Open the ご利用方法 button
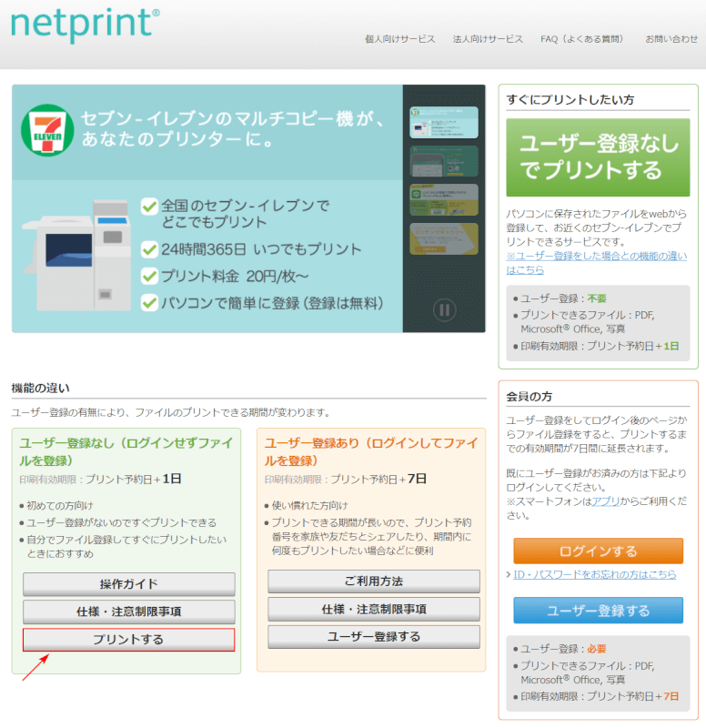Viewport: 706px width, 728px height. [373, 581]
